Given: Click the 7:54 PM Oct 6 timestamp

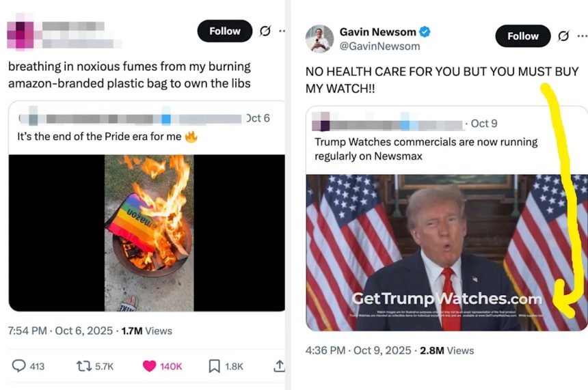Looking at the screenshot, I should pyautogui.click(x=60, y=331).
